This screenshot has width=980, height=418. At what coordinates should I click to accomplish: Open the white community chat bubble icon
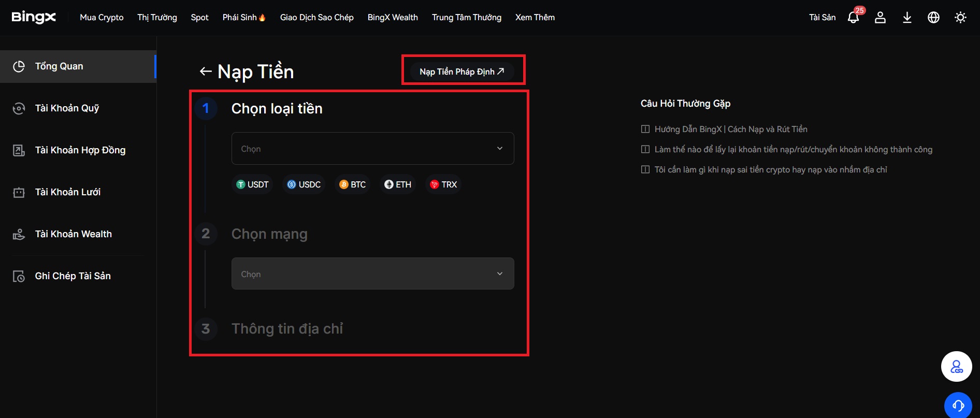point(957,366)
